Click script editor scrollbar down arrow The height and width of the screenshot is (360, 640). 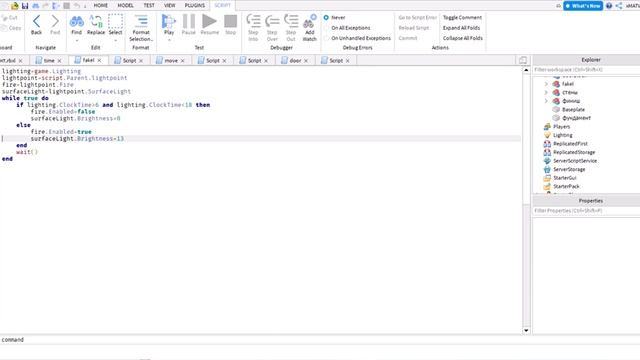click(526, 331)
